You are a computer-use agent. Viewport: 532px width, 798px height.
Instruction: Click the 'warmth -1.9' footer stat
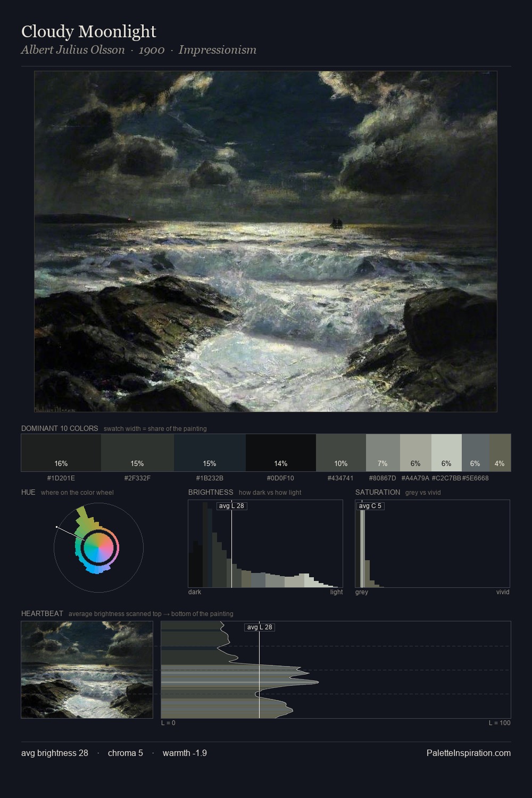pos(185,753)
